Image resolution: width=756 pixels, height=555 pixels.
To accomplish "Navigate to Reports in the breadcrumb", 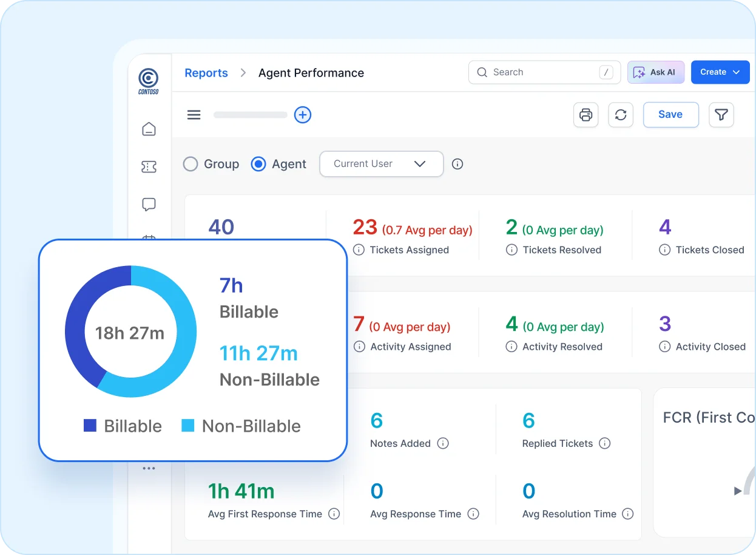I will pyautogui.click(x=206, y=72).
